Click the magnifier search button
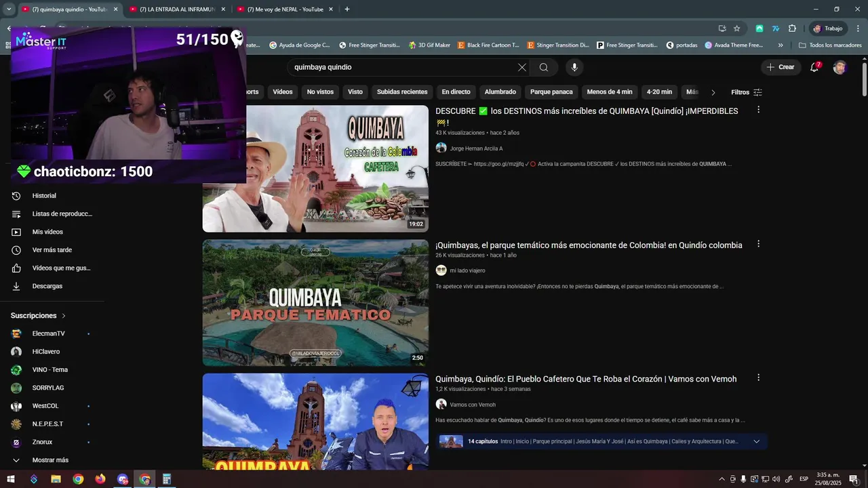 pos(544,67)
